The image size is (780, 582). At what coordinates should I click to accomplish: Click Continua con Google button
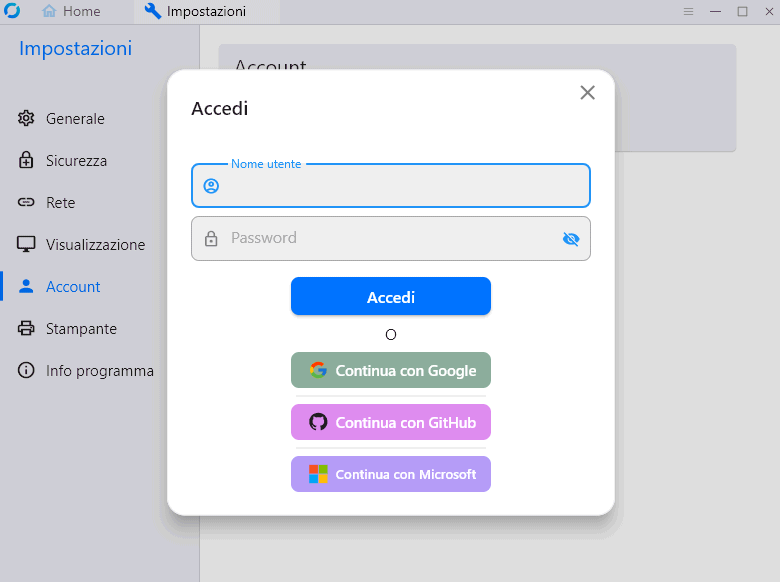pos(391,370)
